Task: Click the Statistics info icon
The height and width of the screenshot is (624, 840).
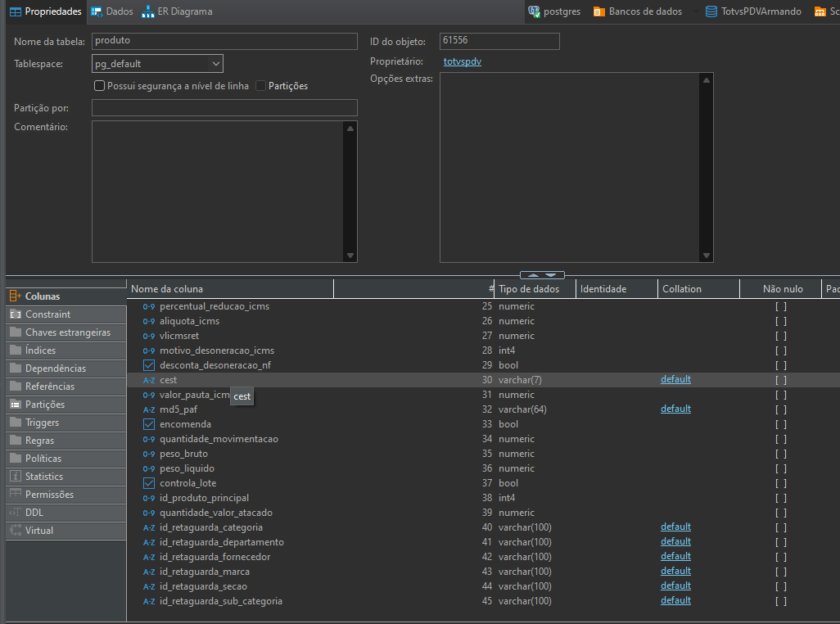Action: pyautogui.click(x=15, y=477)
